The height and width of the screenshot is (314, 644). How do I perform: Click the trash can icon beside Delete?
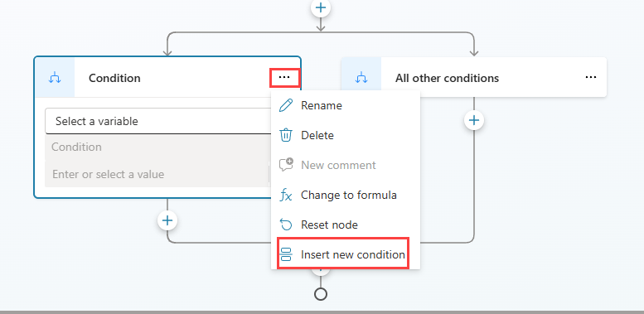pyautogui.click(x=285, y=135)
